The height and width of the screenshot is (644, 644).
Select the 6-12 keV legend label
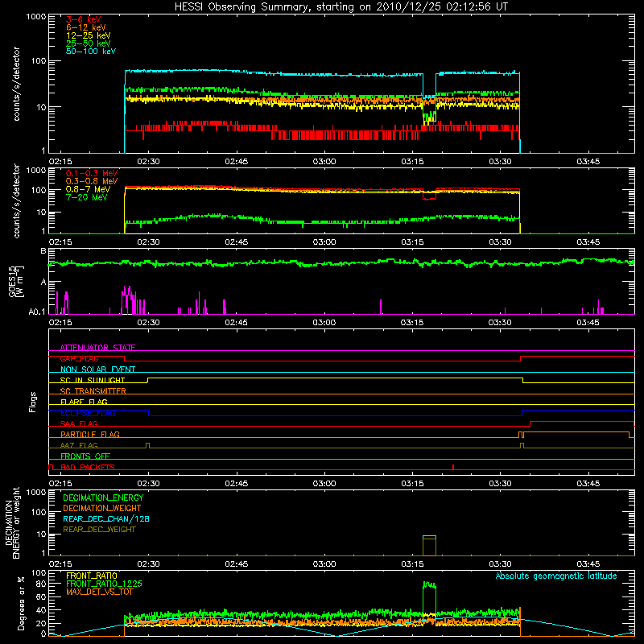click(86, 27)
